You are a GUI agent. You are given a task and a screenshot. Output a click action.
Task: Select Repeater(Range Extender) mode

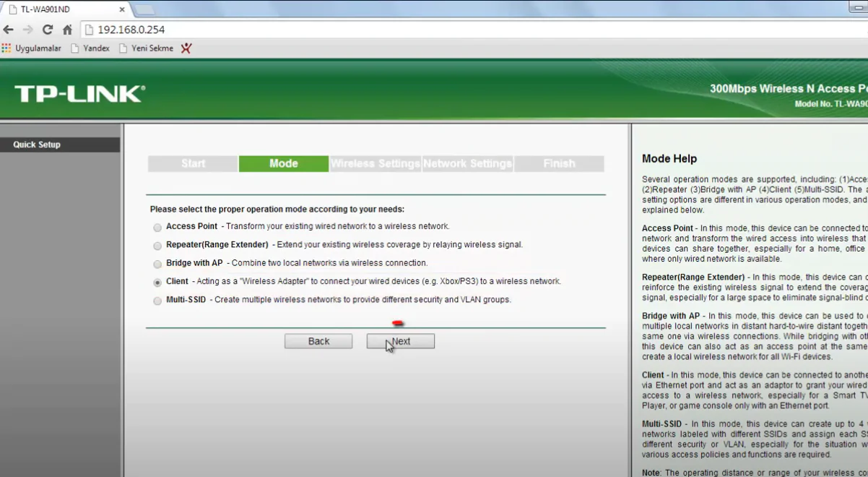click(x=157, y=246)
